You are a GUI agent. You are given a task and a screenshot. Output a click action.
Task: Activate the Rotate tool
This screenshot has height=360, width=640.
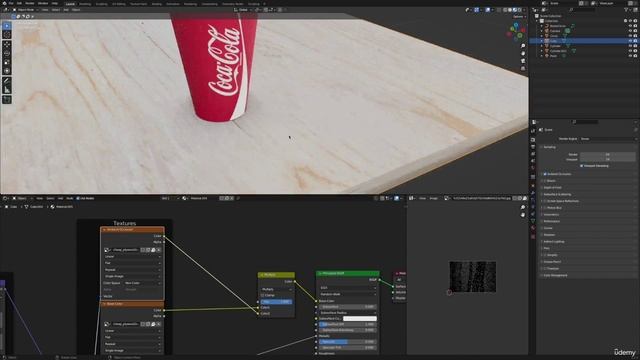click(7, 53)
